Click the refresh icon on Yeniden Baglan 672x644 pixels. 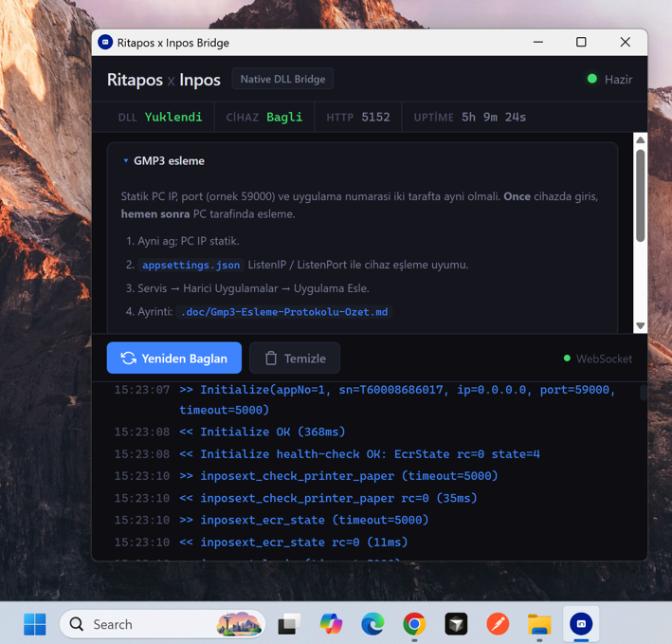(x=128, y=359)
